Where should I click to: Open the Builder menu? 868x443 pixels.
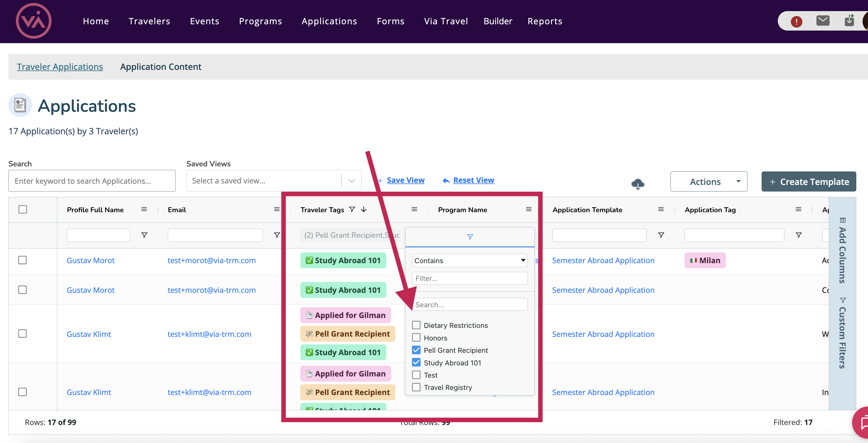point(498,21)
